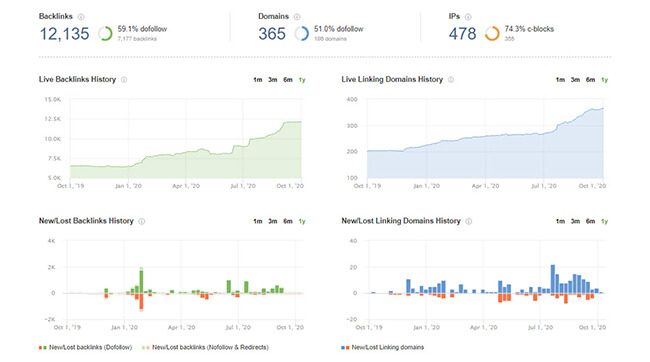The width and height of the screenshot is (650, 362).
Task: Click the 59.1% dofollow text
Action: point(142,29)
